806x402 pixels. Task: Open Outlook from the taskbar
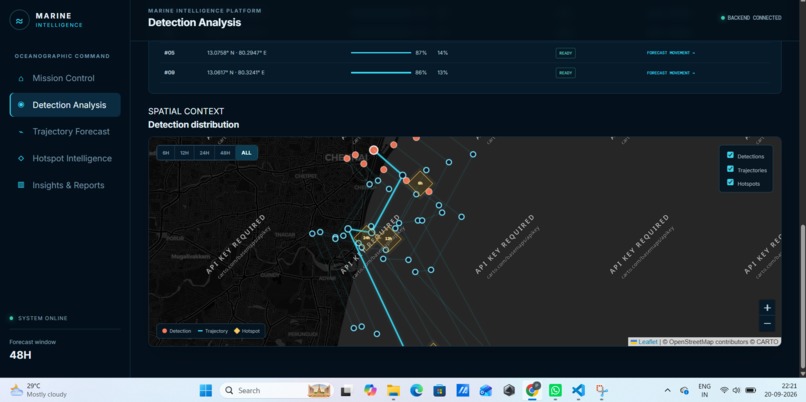486,390
